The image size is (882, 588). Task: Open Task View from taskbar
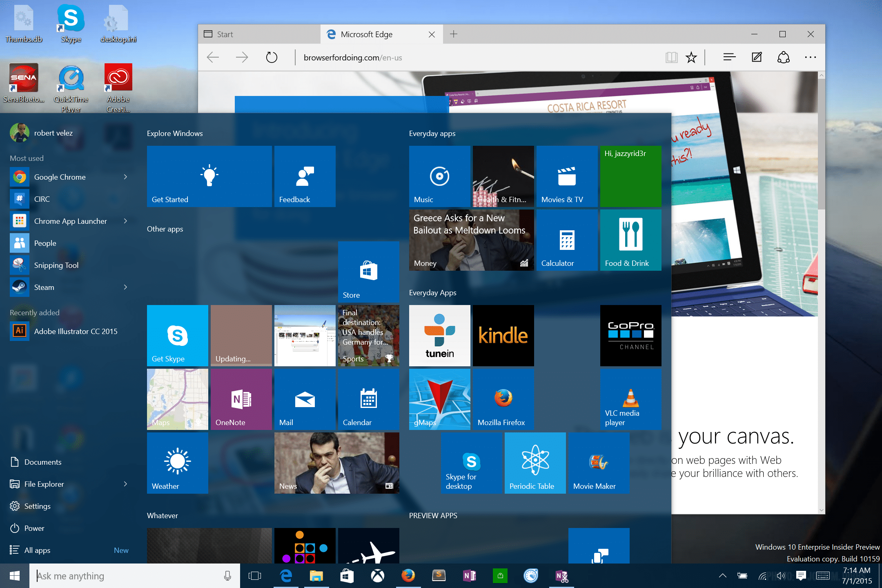255,576
